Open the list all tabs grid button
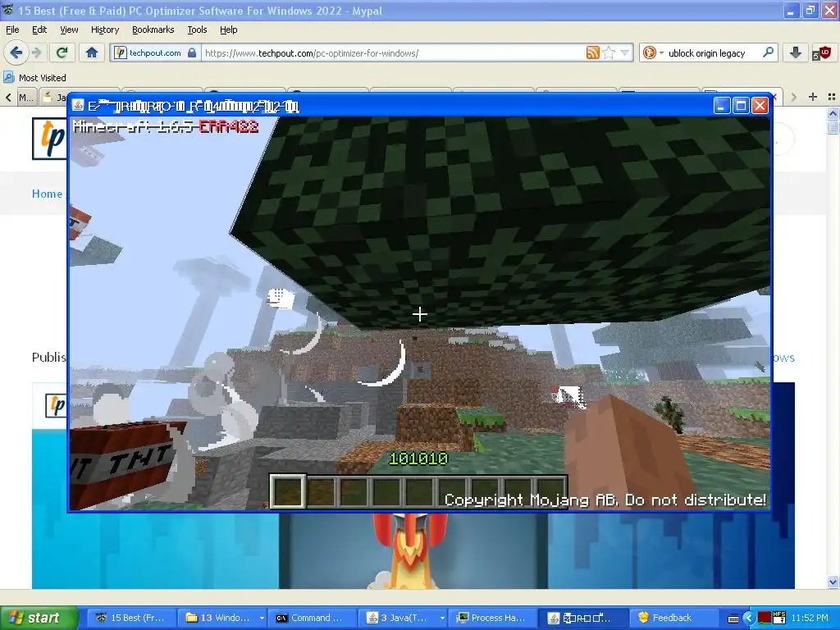The width and height of the screenshot is (840, 630). (832, 97)
